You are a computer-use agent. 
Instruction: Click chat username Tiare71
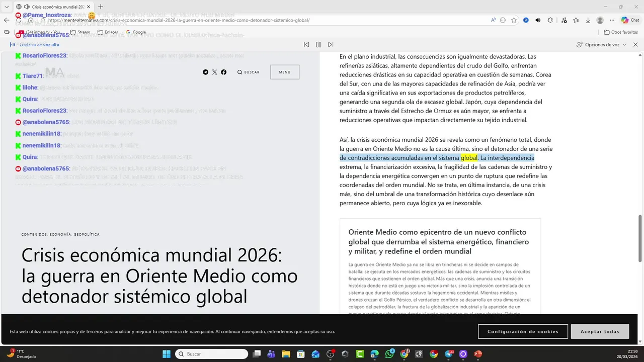coord(33,76)
